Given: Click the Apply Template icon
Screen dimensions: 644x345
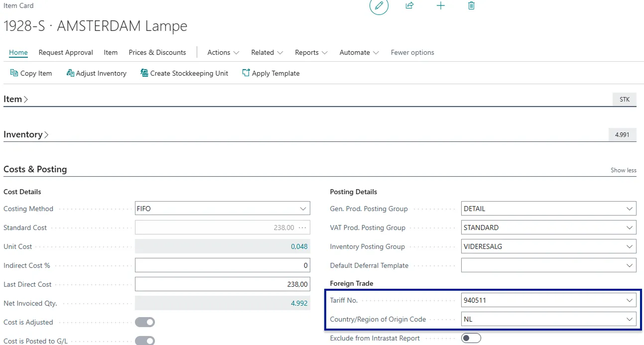Looking at the screenshot, I should [x=246, y=73].
